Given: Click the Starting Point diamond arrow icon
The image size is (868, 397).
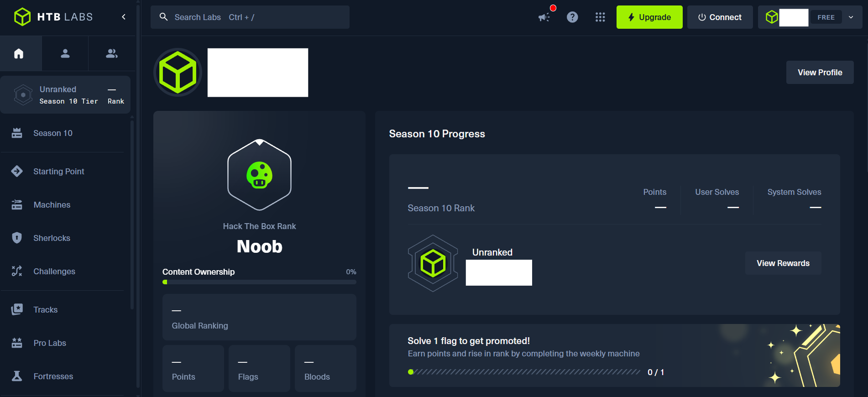Looking at the screenshot, I should (x=17, y=171).
